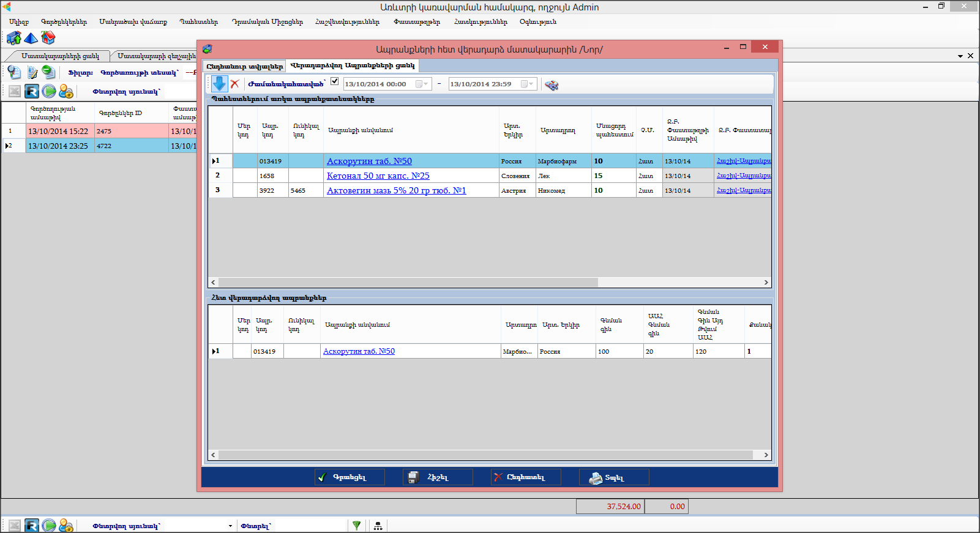Viewport: 980px width, 533px height.
Task: Click the dialog title bar app icon
Action: pyautogui.click(x=207, y=49)
